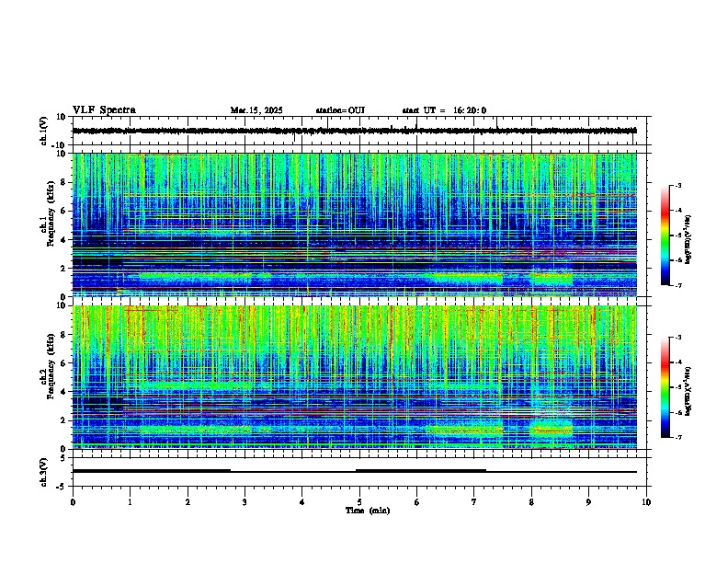This screenshot has height=563, width=728.
Task: Click the "-7" tick on ch.1 colorbar
Action: click(x=678, y=285)
